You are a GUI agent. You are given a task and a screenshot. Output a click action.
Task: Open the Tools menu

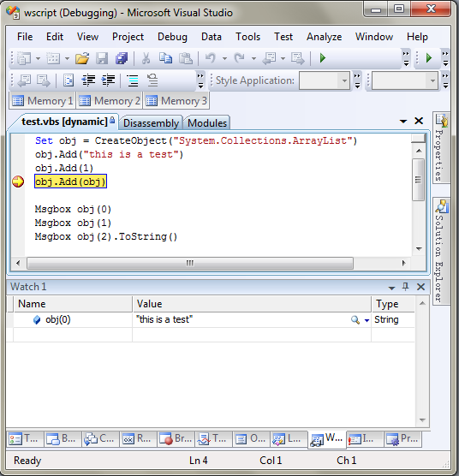point(247,37)
